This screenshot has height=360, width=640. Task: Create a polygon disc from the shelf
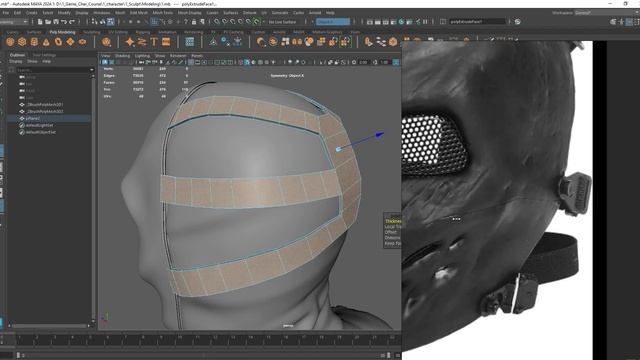[x=82, y=42]
